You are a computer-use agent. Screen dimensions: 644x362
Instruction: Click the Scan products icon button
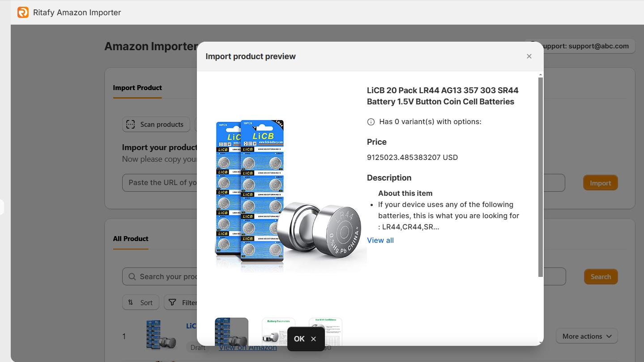[x=130, y=125]
